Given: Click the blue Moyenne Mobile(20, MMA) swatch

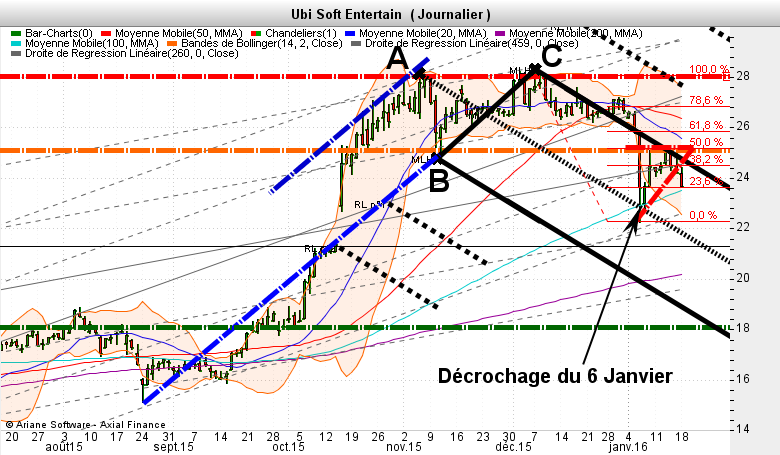Looking at the screenshot, I should tap(350, 33).
